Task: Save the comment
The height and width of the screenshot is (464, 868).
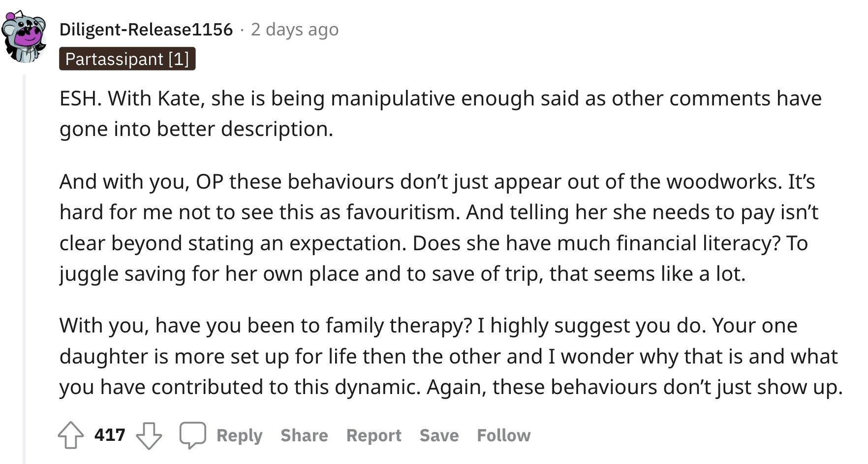Action: click(x=439, y=435)
